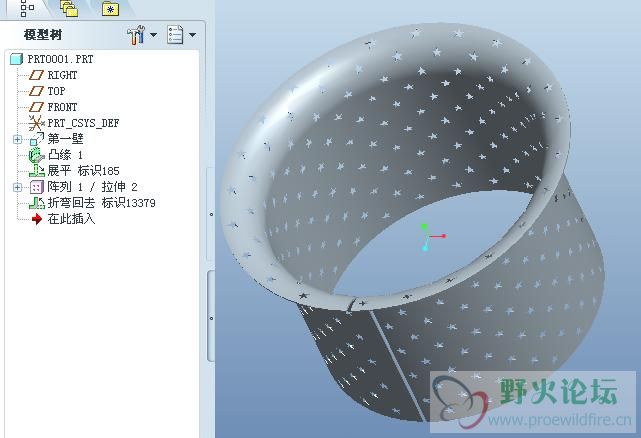Open the model tree show list icon

pyautogui.click(x=175, y=35)
